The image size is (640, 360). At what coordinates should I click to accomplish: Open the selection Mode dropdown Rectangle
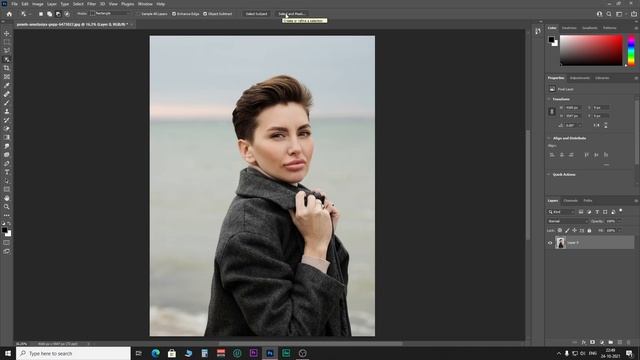(x=110, y=13)
